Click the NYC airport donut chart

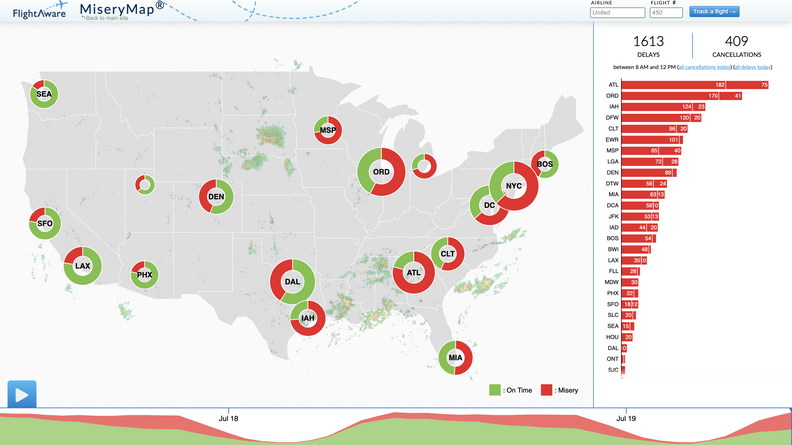click(x=514, y=186)
